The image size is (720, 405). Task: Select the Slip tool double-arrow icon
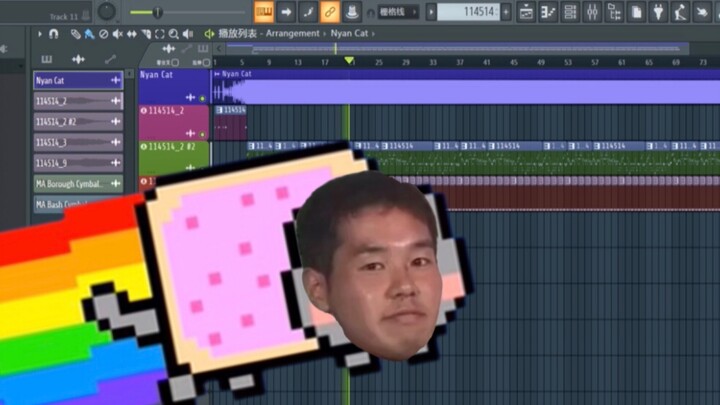pos(132,34)
